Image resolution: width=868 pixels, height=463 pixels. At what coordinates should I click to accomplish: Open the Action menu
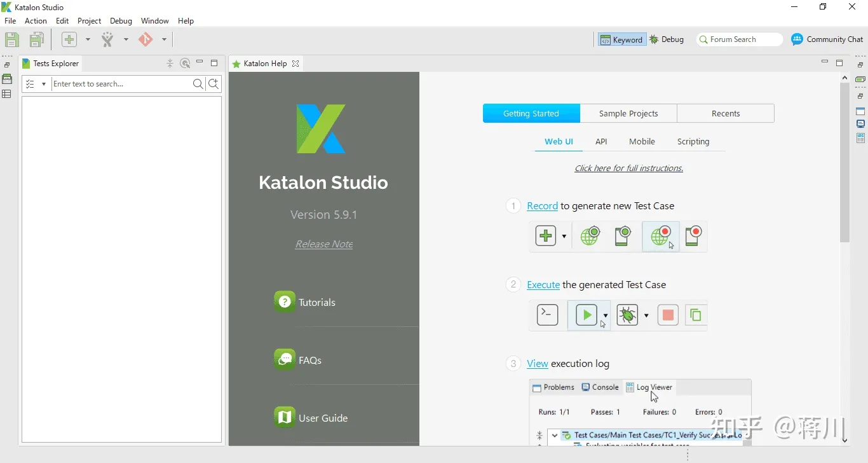click(36, 21)
